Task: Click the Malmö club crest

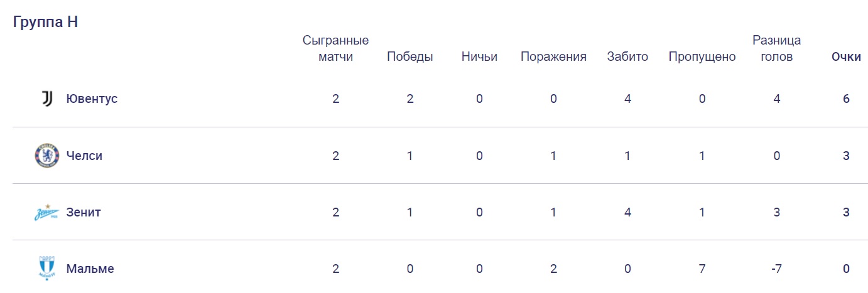Action: pos(46,269)
